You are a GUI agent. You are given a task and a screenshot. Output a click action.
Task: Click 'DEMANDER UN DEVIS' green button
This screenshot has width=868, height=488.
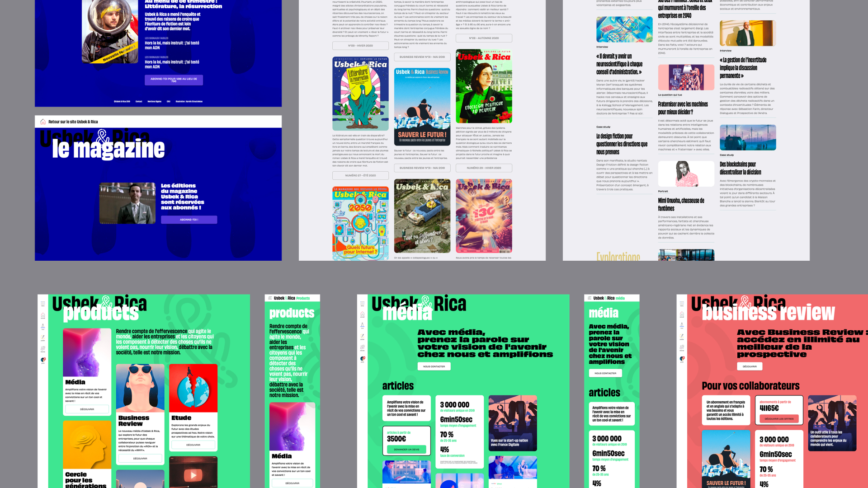coord(406,450)
